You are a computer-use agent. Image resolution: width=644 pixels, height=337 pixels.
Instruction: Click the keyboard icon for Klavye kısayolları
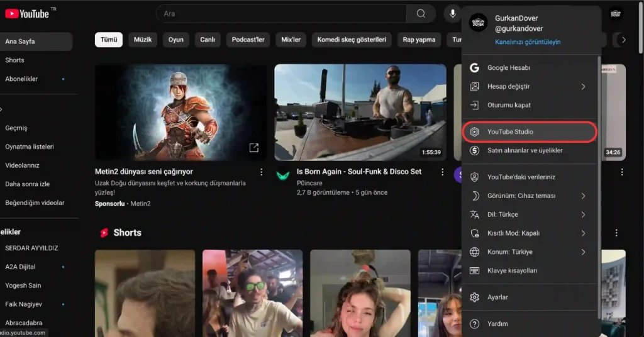click(x=474, y=270)
